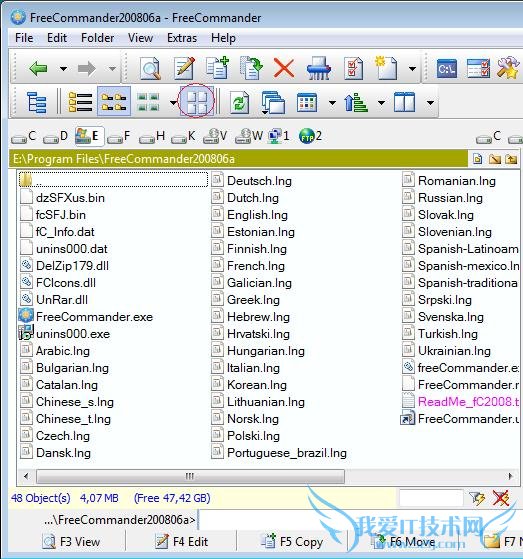Switch to network drive W
Image resolution: width=523 pixels, height=559 pixels.
coord(248,136)
